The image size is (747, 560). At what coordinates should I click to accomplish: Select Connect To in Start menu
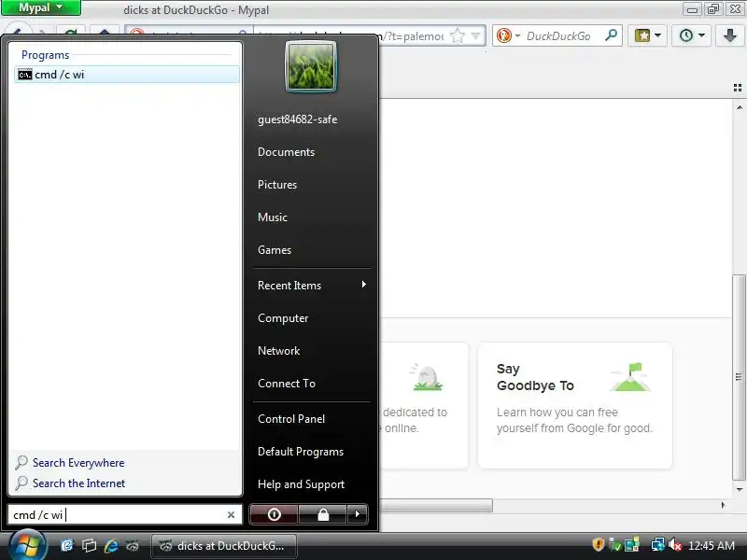click(x=287, y=384)
